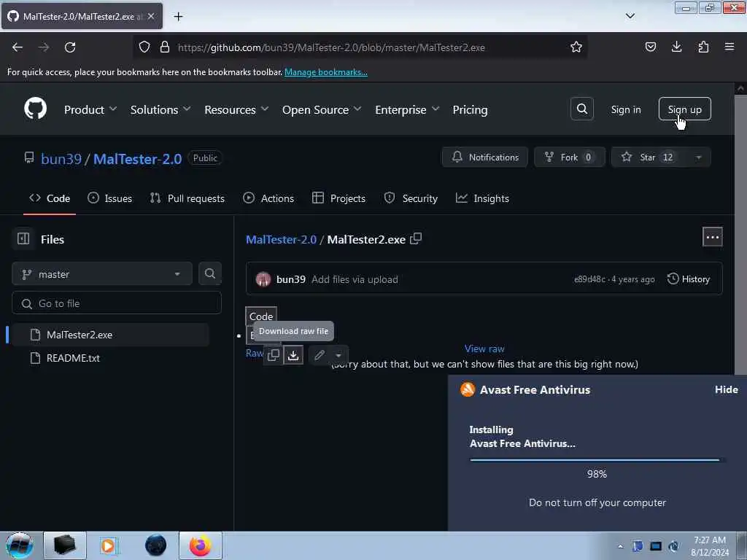
Task: Switch to the Insights tab
Action: click(482, 198)
